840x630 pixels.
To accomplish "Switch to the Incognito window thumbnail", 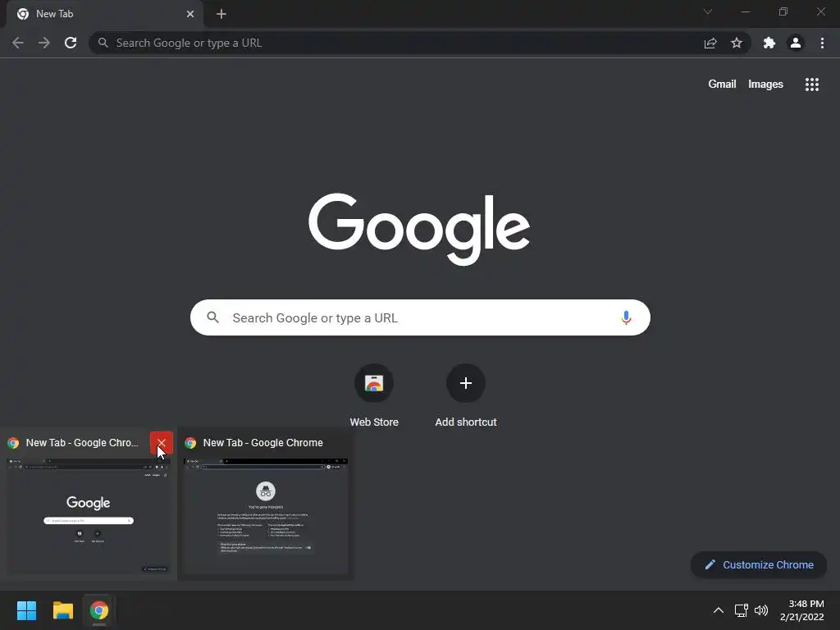I will pyautogui.click(x=266, y=517).
